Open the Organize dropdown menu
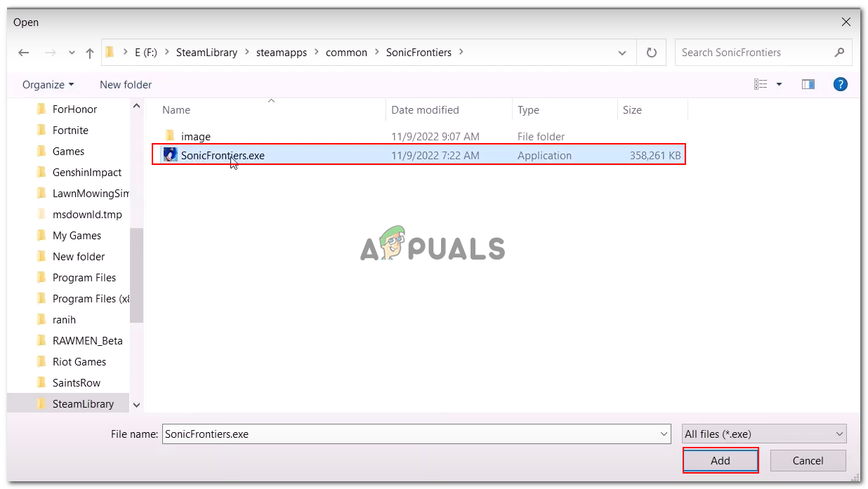The width and height of the screenshot is (868, 489). coord(46,84)
